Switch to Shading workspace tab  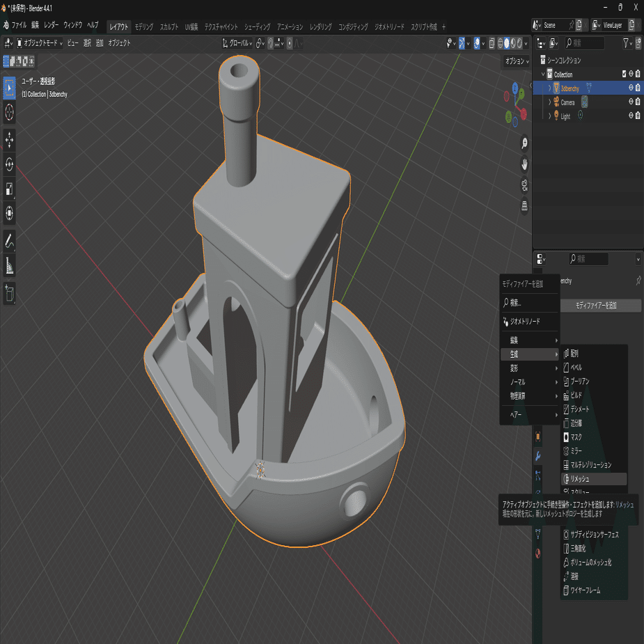[258, 27]
